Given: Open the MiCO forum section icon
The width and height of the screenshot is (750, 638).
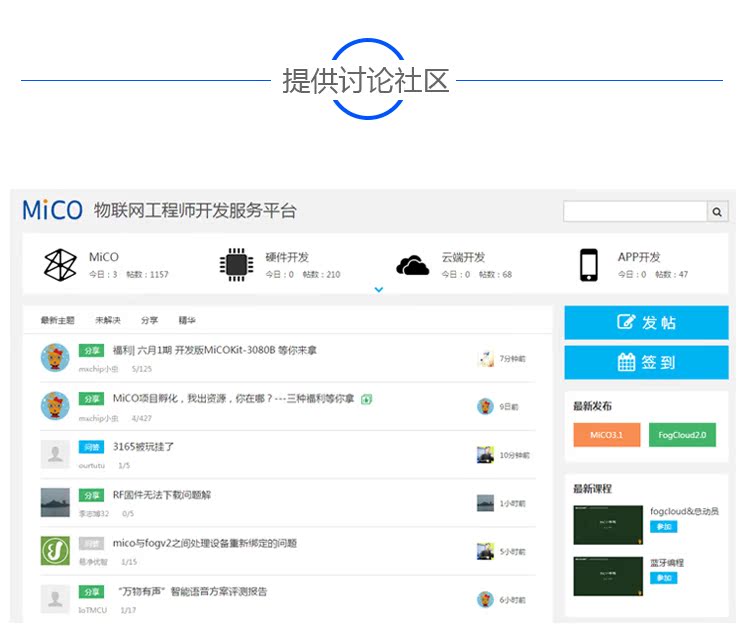Looking at the screenshot, I should click(60, 264).
